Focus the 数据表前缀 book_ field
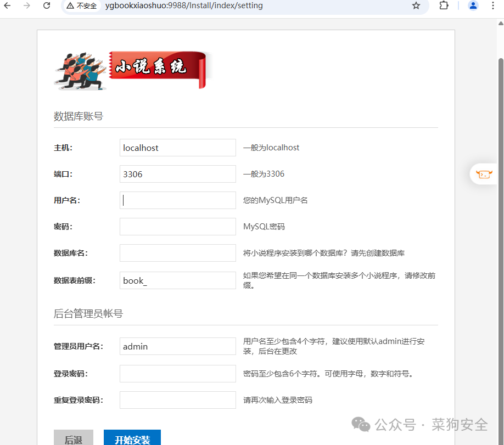Viewport: 504px width, 445px height. coord(178,280)
